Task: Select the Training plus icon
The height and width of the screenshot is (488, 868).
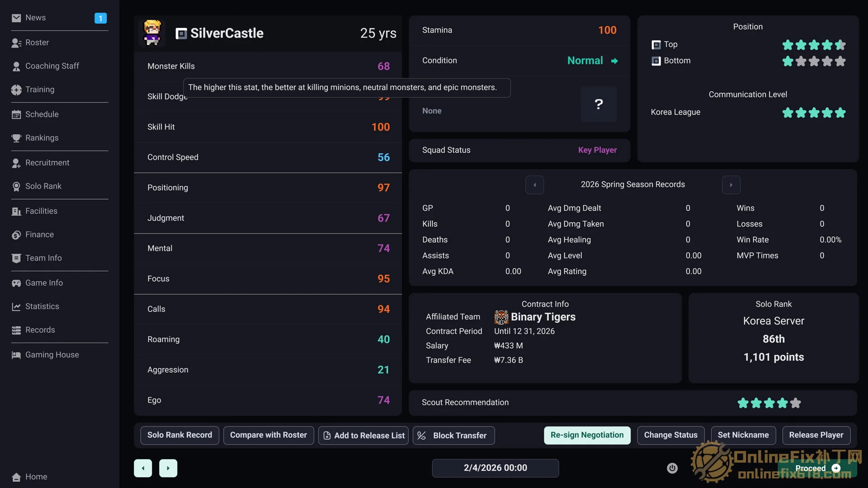Action: [16, 90]
